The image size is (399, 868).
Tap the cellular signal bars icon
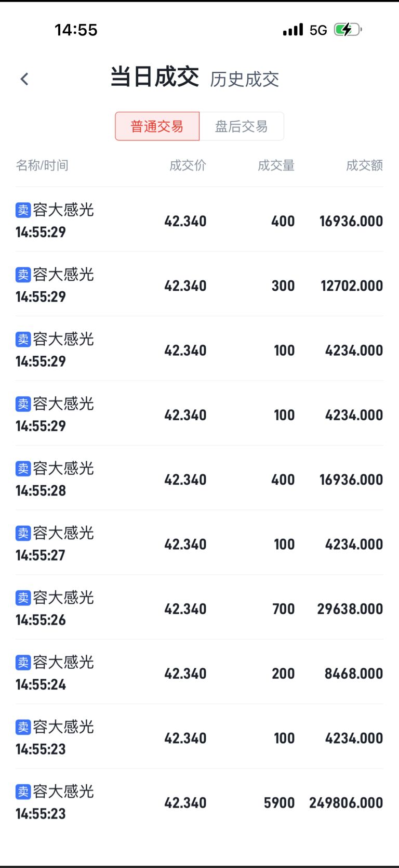(293, 30)
